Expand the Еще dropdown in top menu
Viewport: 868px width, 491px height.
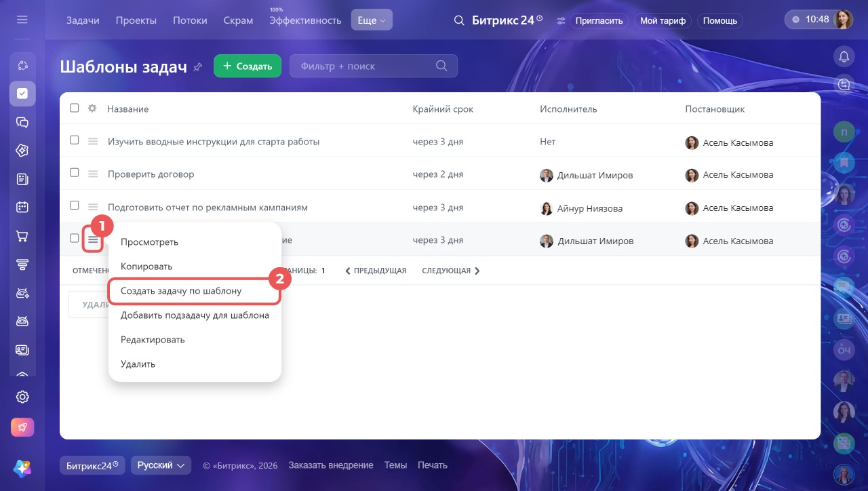(x=372, y=20)
